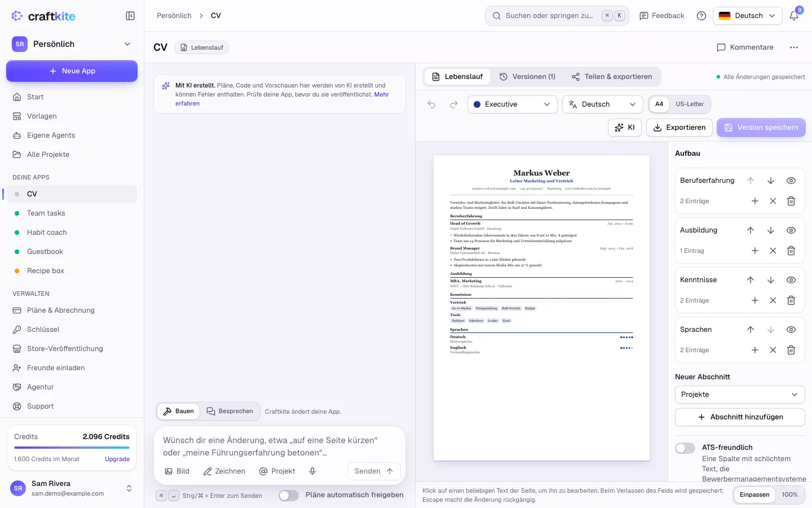Screen dimensions: 812x508
Task: Hide the Sprachen section with eye icon
Action: click(x=791, y=330)
